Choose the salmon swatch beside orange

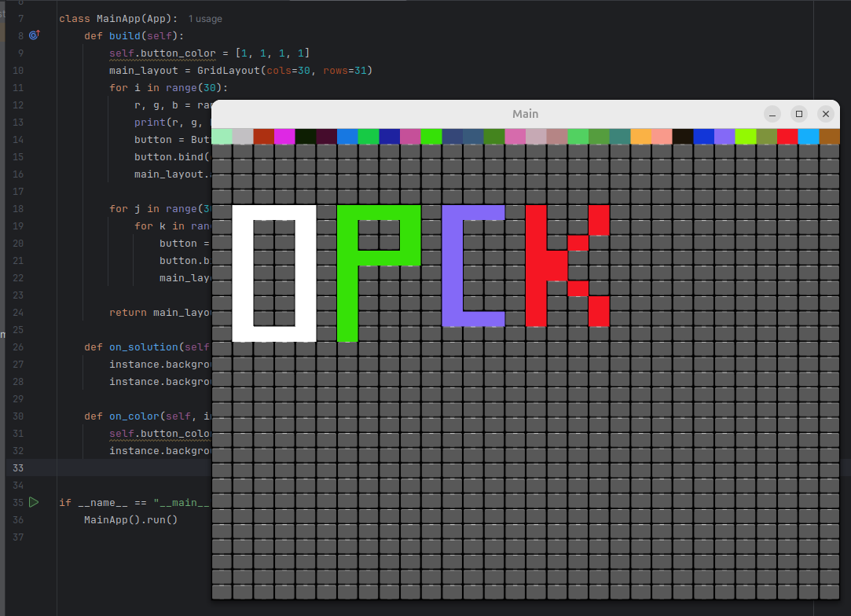tap(662, 136)
